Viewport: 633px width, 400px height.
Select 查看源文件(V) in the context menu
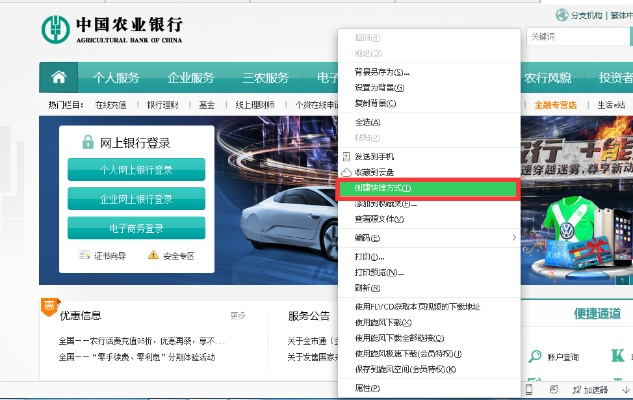point(429,219)
